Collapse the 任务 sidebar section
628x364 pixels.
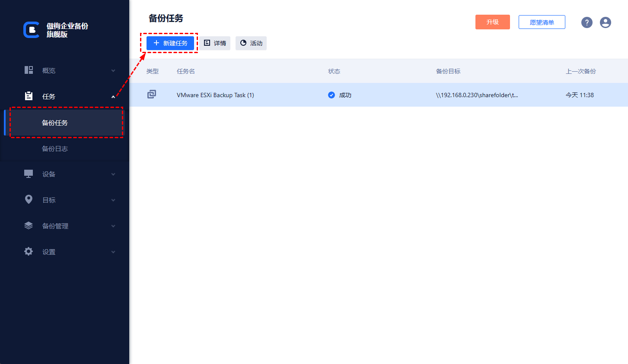pos(113,97)
